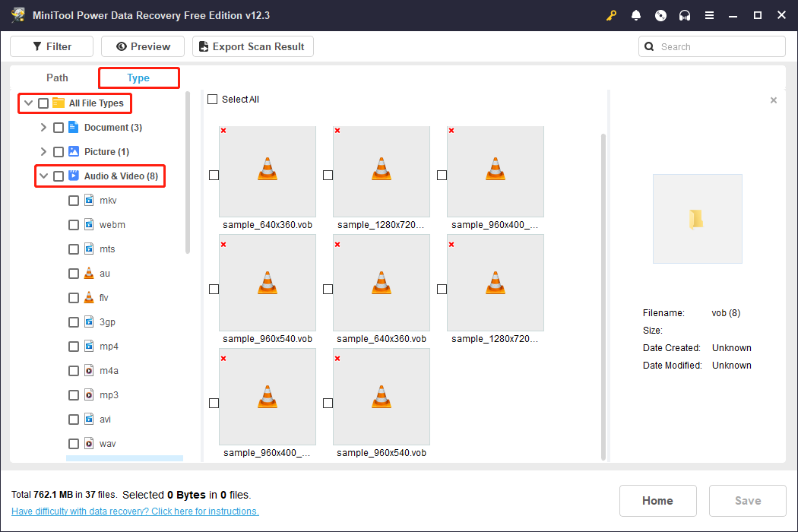Click the disc icon in title bar
798x532 pixels.
coord(660,15)
